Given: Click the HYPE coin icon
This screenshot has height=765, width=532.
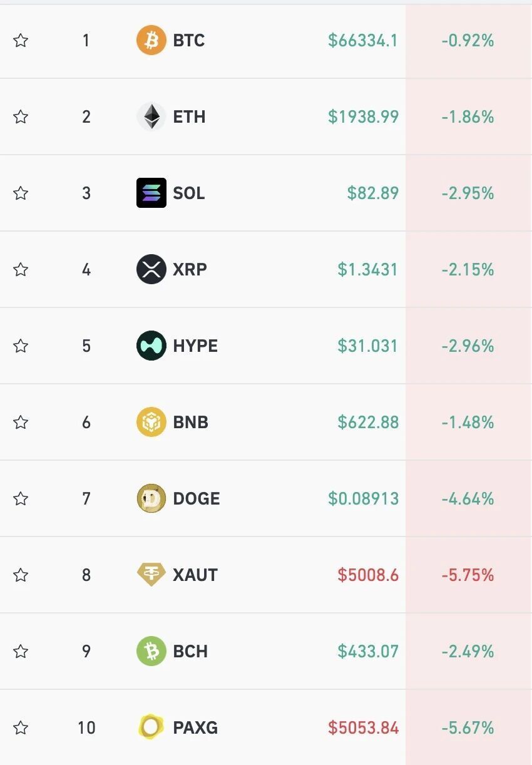Looking at the screenshot, I should click(x=151, y=346).
